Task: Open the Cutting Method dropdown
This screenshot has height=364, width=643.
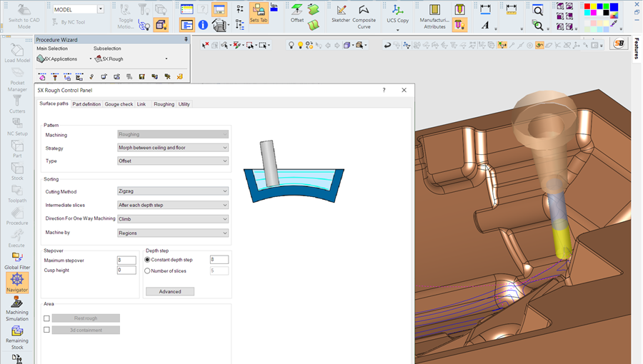Action: pos(173,191)
